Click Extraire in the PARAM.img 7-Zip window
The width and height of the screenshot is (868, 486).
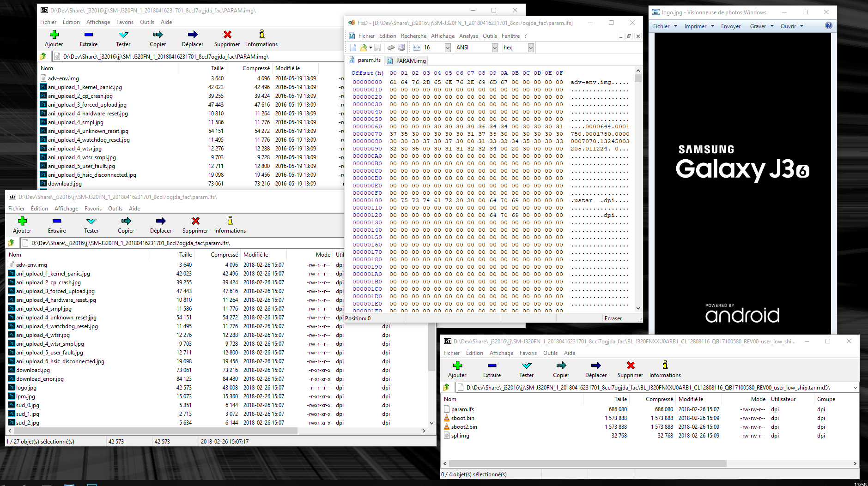89,38
